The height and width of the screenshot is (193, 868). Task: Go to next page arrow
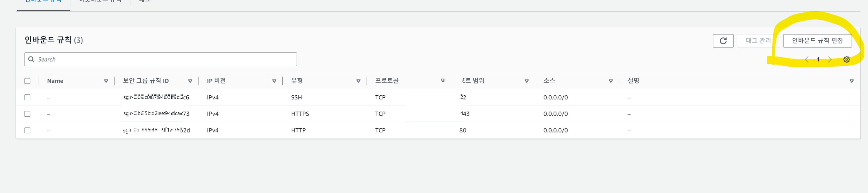point(830,60)
